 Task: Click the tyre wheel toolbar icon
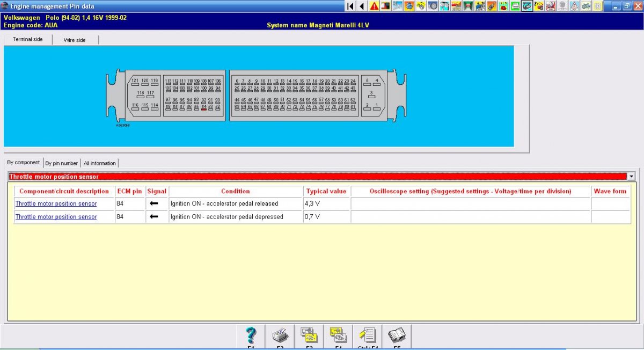coord(433,6)
